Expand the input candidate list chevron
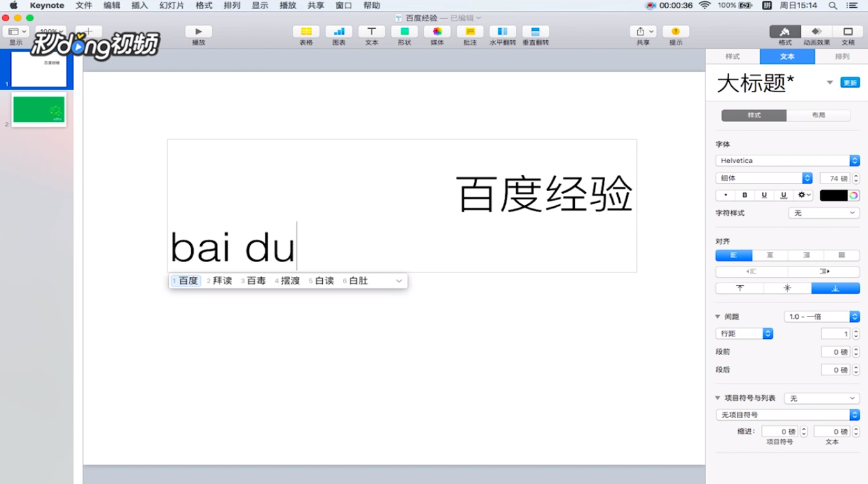This screenshot has height=484, width=868. pos(399,281)
